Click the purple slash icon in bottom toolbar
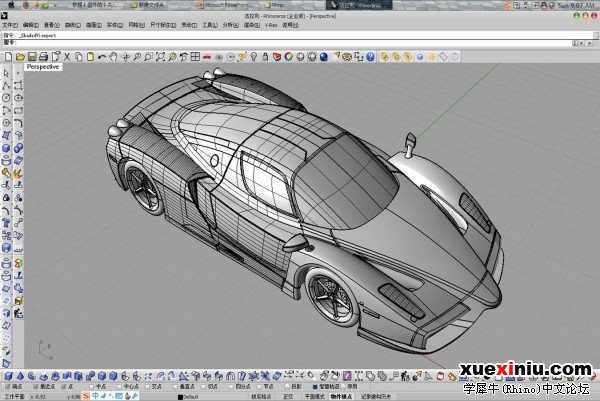The width and height of the screenshot is (600, 401). tap(347, 376)
